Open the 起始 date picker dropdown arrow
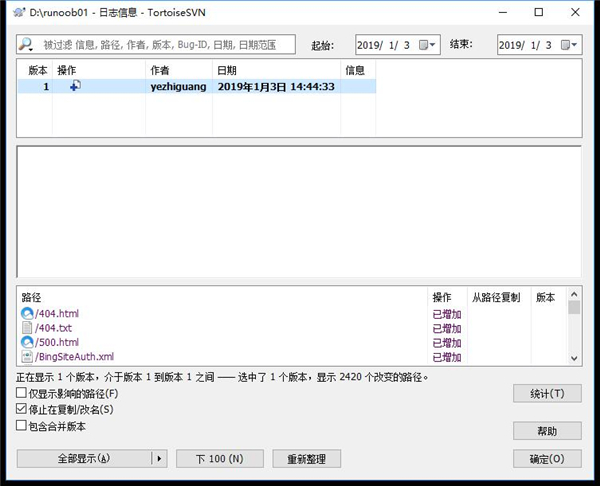This screenshot has width=600, height=486. tap(434, 45)
